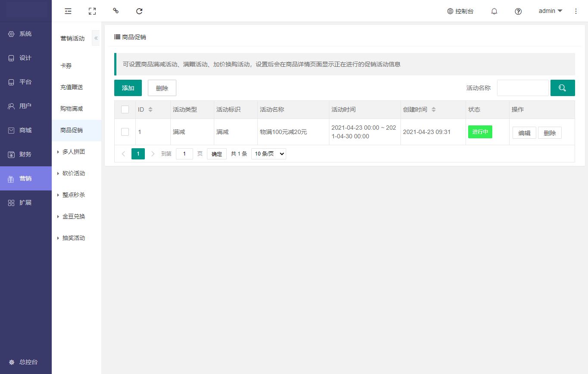
Task: Select the checkbox for row ID 1
Action: pyautogui.click(x=125, y=132)
